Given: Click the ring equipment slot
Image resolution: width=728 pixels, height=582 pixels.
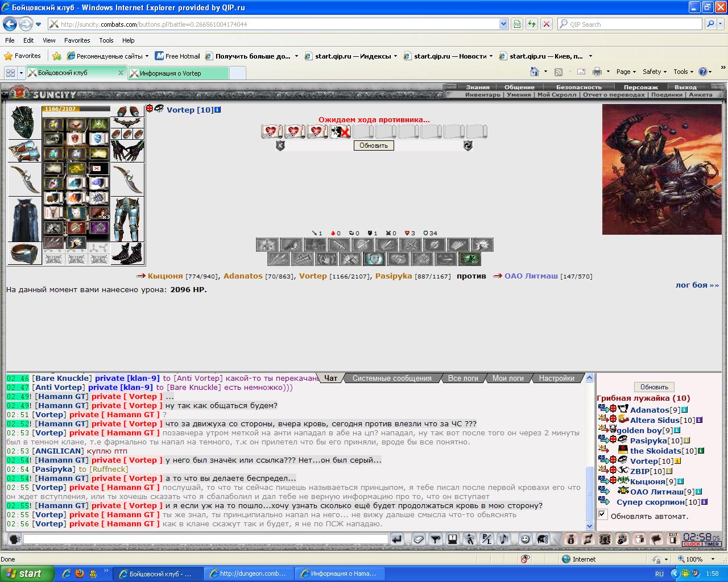Looking at the screenshot, I should coord(24,253).
